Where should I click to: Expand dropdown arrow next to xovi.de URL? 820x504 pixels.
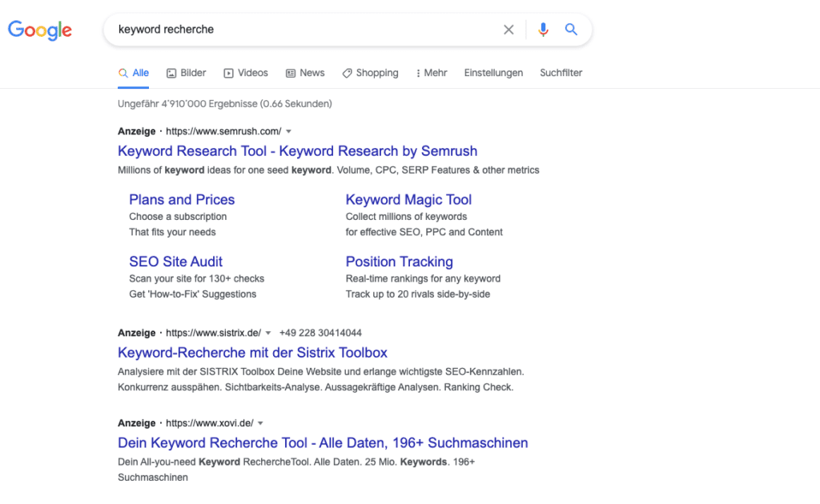(260, 423)
